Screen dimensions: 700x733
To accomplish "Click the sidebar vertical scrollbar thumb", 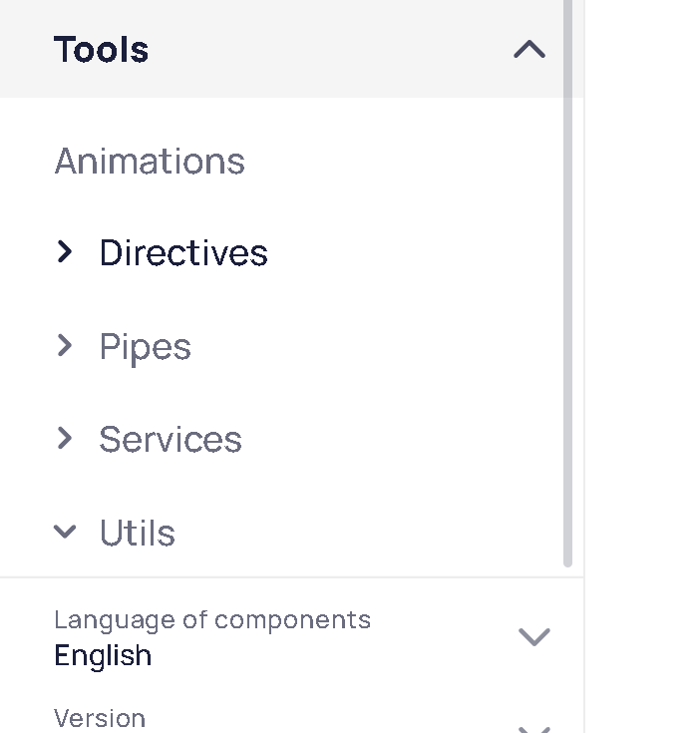I will 568,299.
